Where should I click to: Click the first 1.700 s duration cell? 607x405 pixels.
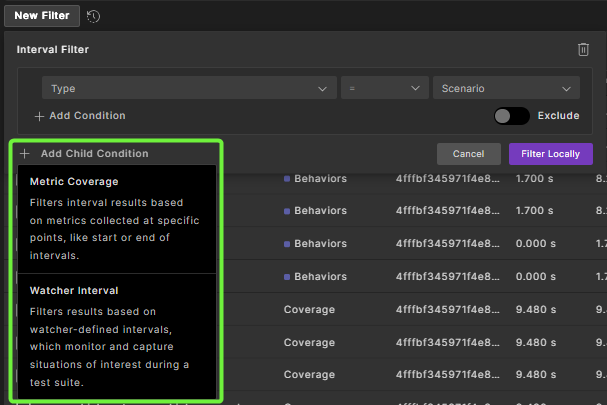pos(536,179)
